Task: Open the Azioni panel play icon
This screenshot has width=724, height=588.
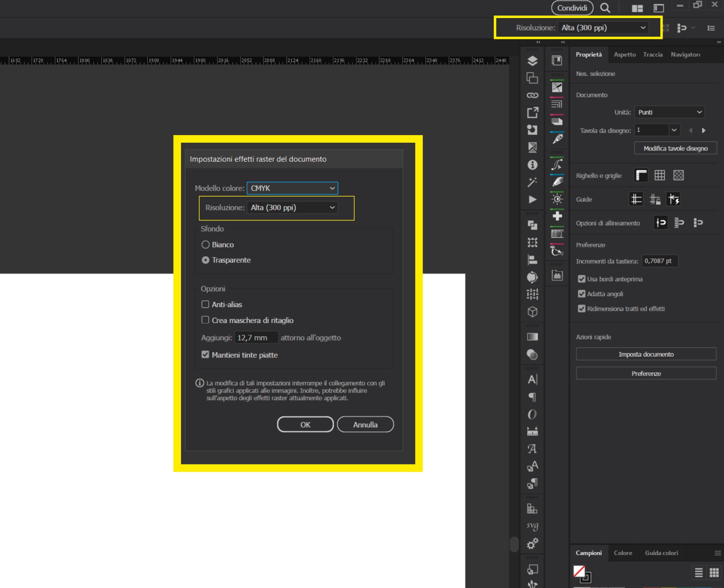Action: (x=532, y=199)
